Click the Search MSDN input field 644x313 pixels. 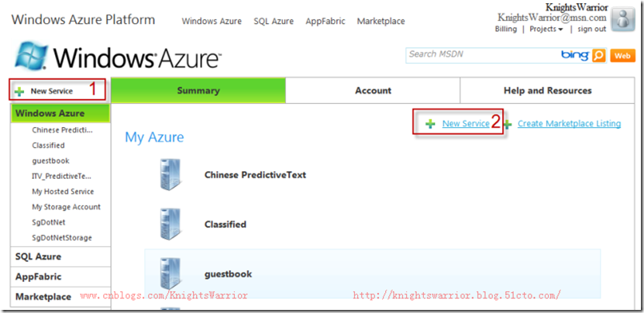click(x=480, y=55)
